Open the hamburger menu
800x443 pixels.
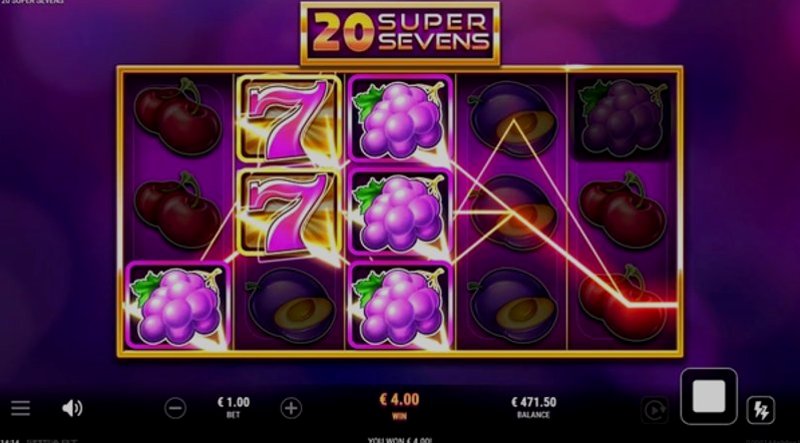[20, 408]
